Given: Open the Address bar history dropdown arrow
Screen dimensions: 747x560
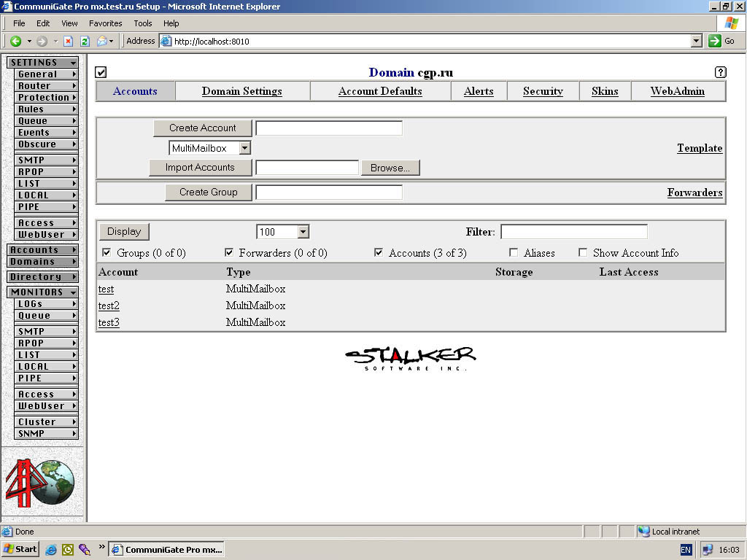Looking at the screenshot, I should point(697,41).
